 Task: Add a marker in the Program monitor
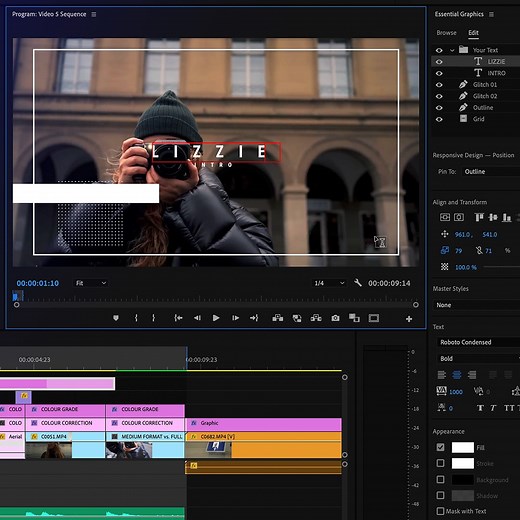[x=116, y=318]
